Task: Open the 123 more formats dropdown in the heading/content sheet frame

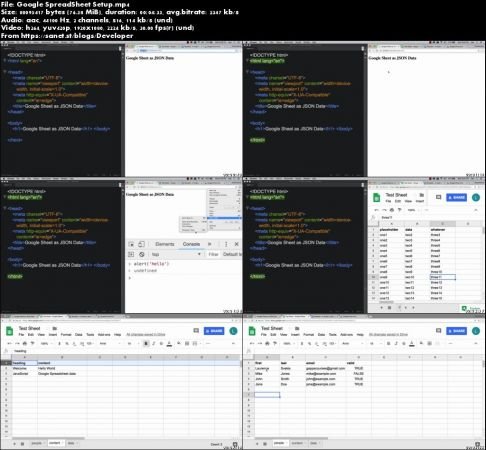Action: tap(90, 343)
